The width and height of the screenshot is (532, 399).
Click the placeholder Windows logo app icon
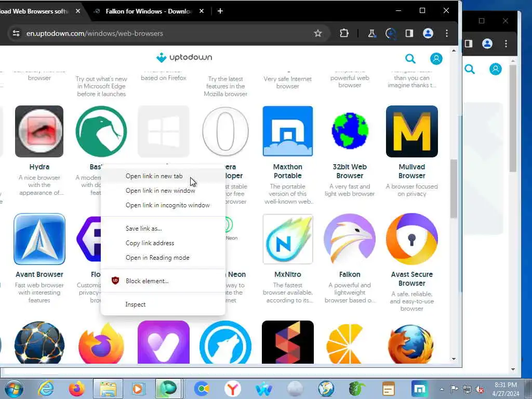(x=164, y=131)
